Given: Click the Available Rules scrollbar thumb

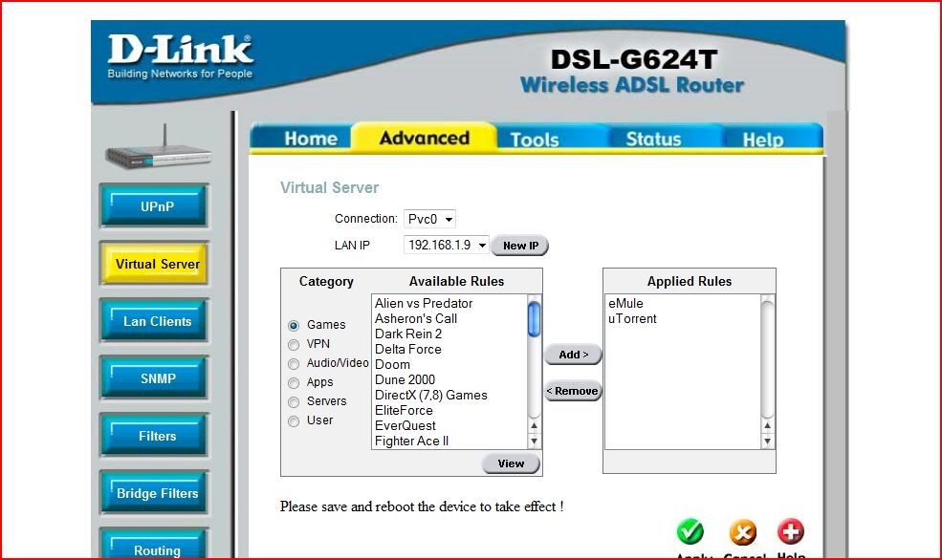Looking at the screenshot, I should (534, 319).
